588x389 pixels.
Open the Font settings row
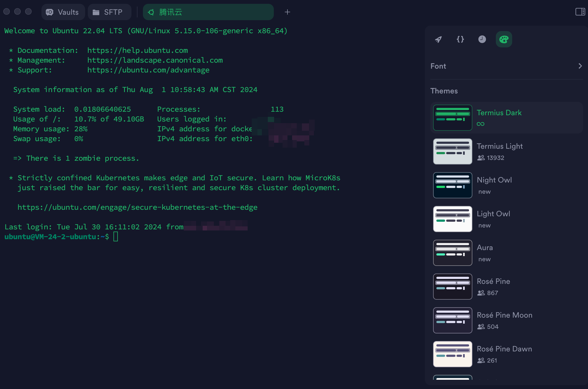point(506,66)
